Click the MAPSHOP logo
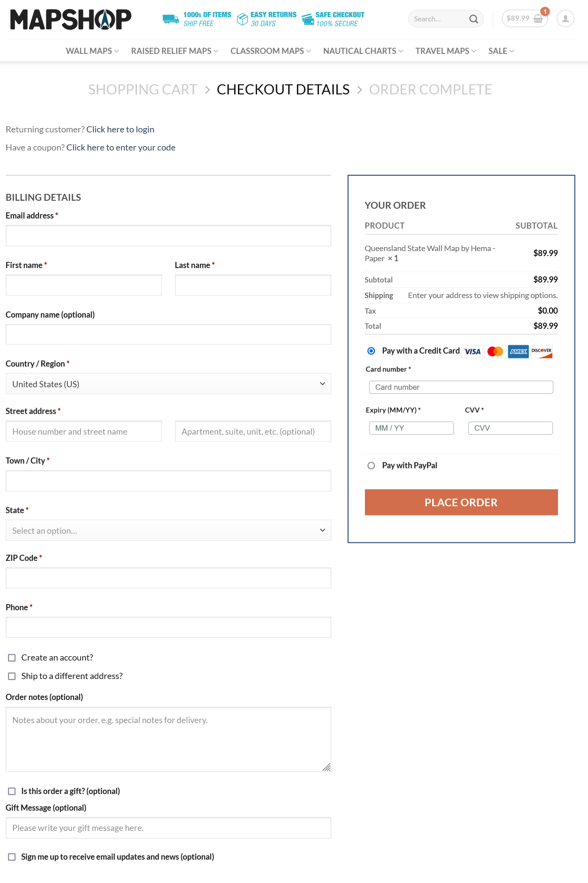The image size is (588, 883). 71,19
